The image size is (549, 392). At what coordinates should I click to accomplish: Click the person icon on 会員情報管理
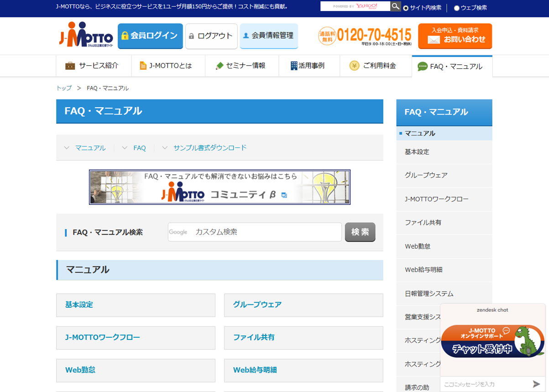click(246, 36)
